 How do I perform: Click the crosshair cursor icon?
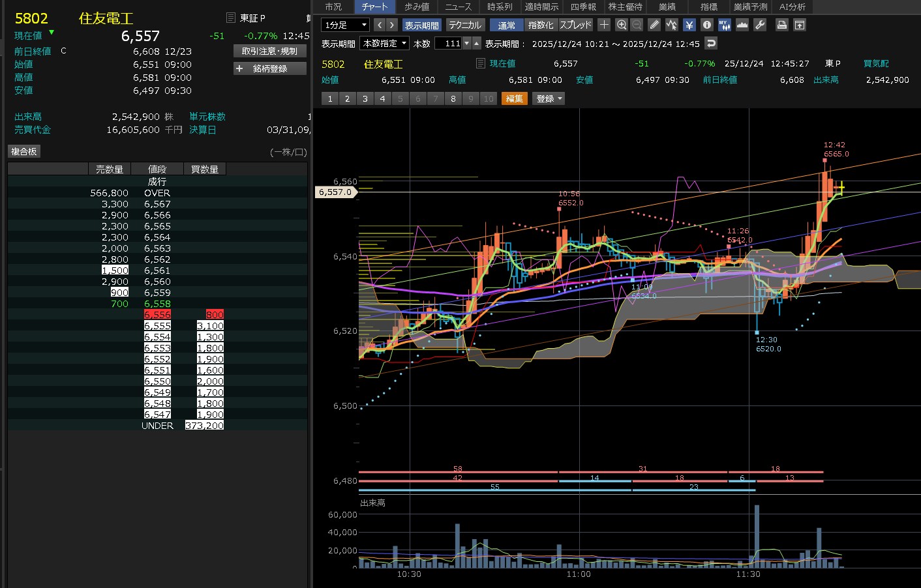604,25
